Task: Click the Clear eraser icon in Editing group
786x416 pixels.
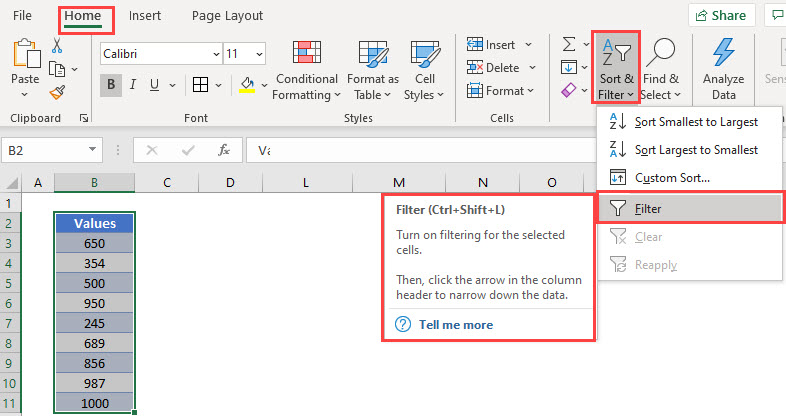Action: [568, 90]
